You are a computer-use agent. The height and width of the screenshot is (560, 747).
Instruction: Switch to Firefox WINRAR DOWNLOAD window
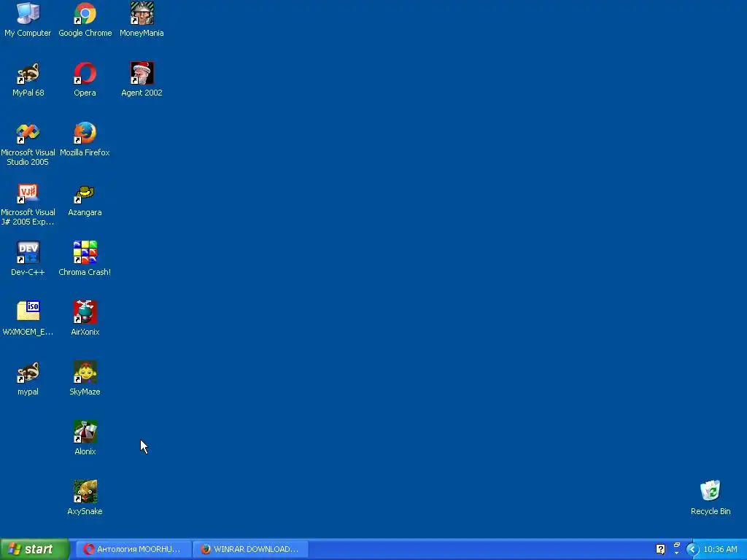pos(251,549)
